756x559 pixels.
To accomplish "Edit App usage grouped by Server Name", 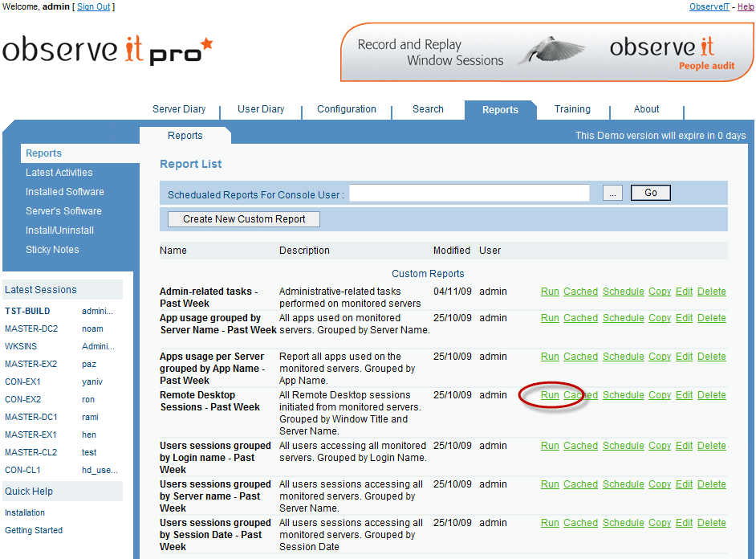I will (684, 318).
